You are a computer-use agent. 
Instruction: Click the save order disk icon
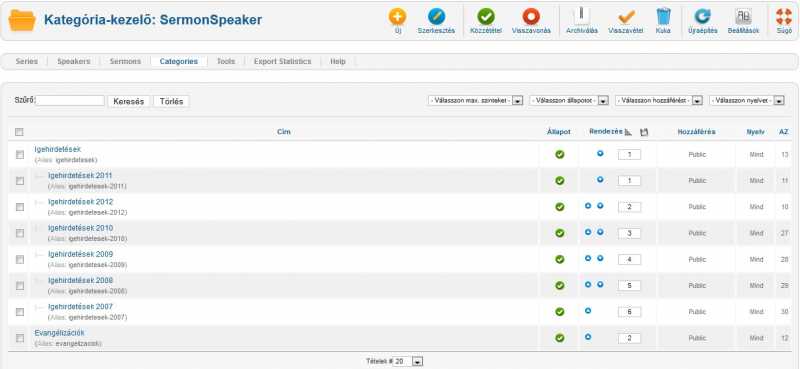pos(644,132)
